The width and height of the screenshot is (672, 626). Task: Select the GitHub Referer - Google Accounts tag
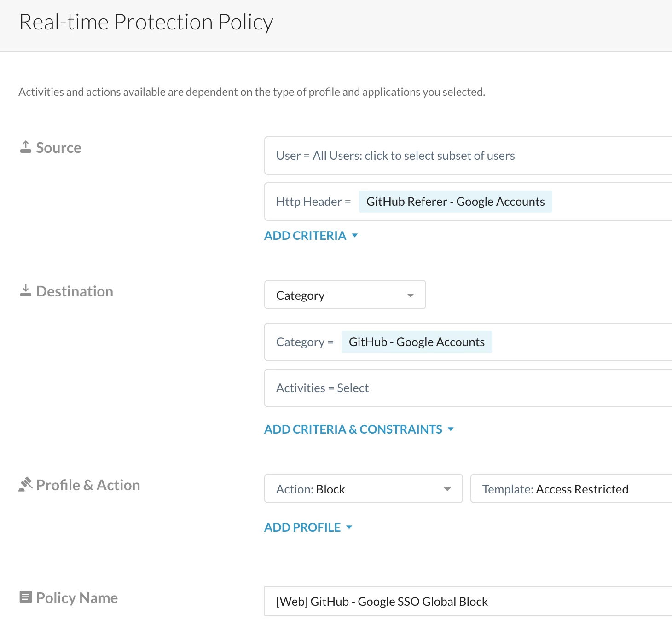[x=455, y=202]
